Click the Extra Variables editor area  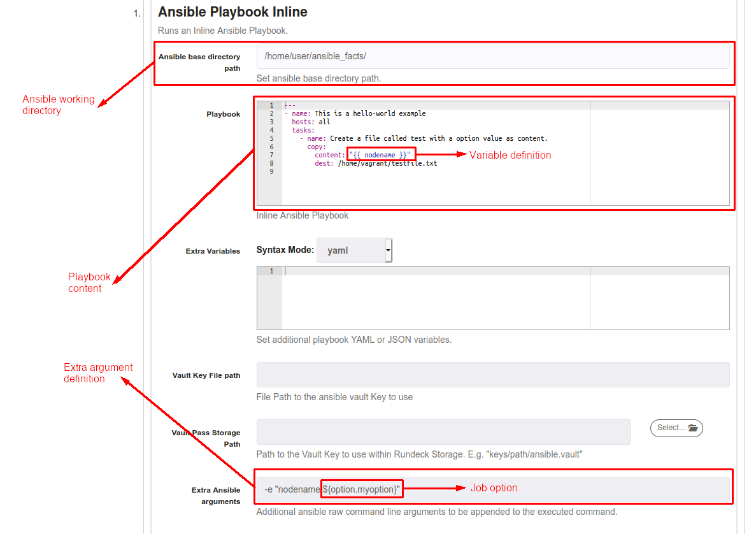coord(493,298)
